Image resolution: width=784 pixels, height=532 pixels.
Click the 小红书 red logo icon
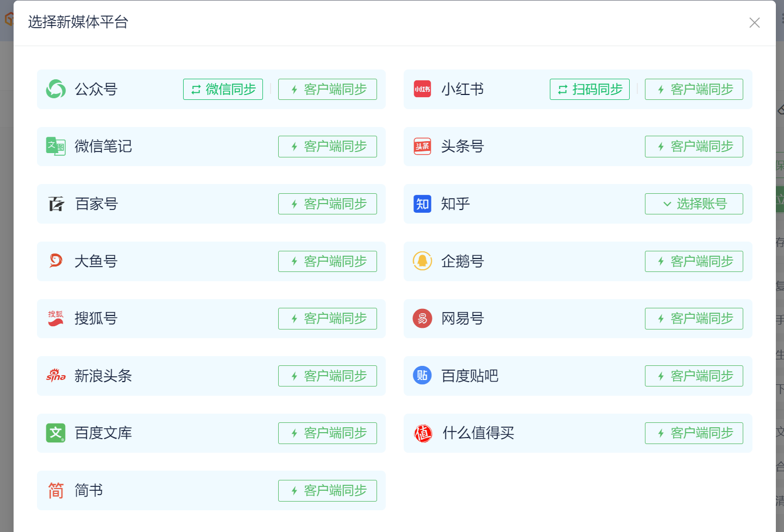click(x=422, y=89)
